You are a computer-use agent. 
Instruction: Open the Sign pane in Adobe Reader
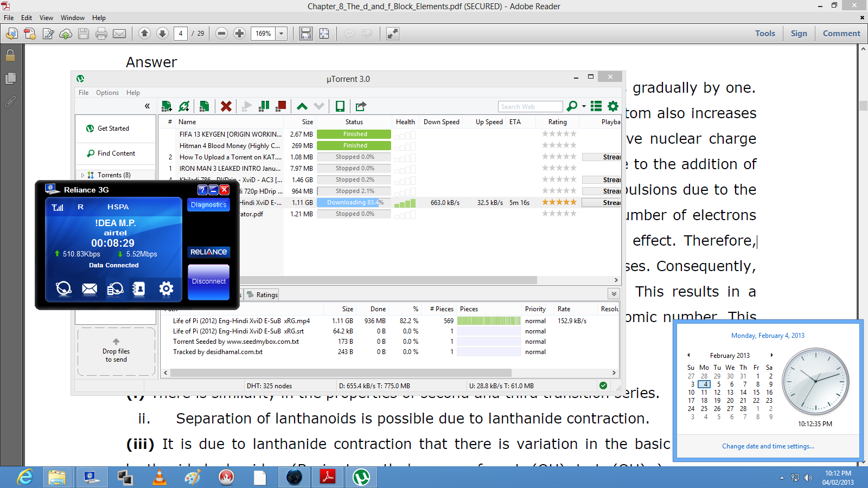(799, 34)
